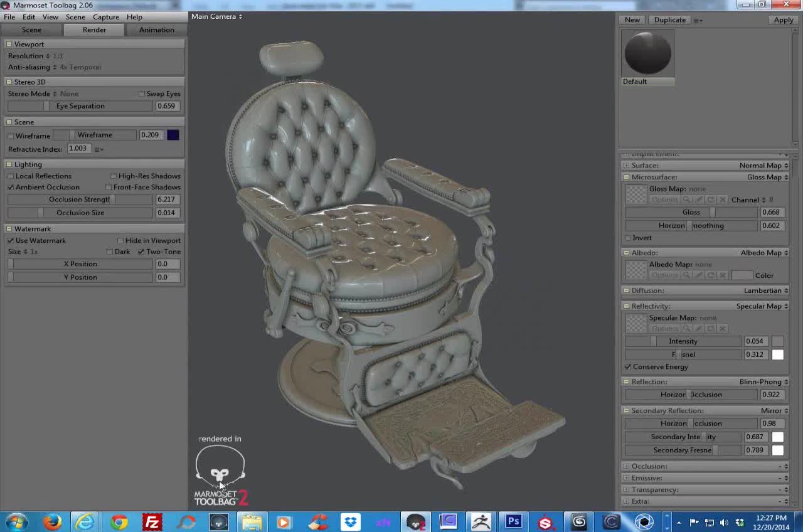The width and height of the screenshot is (803, 532).
Task: Uncheck Conserve Energy
Action: pyautogui.click(x=628, y=367)
